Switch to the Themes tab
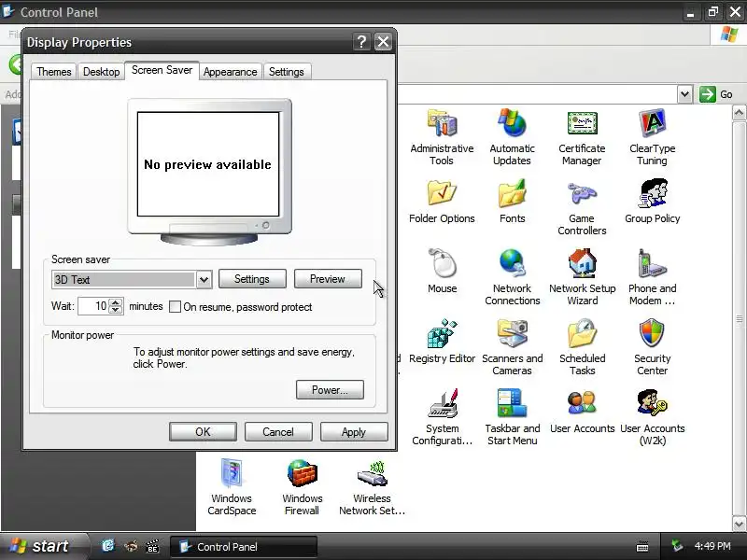747x560 pixels. (x=54, y=72)
